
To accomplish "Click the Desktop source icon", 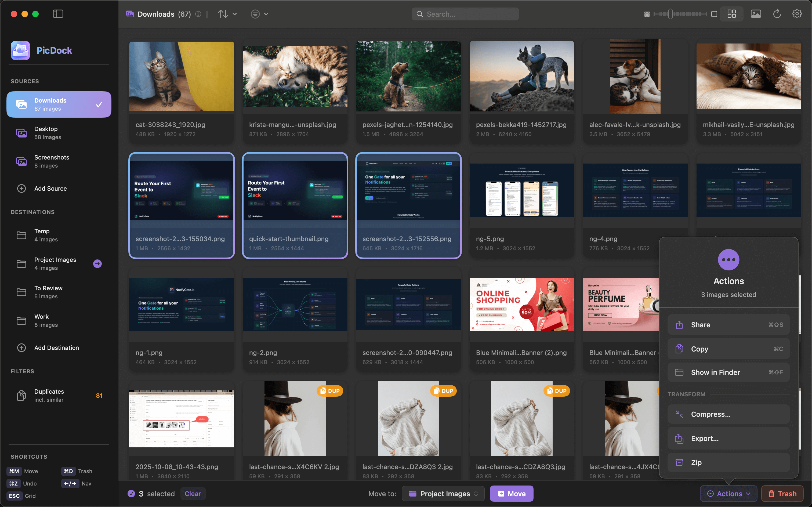I will 21,133.
